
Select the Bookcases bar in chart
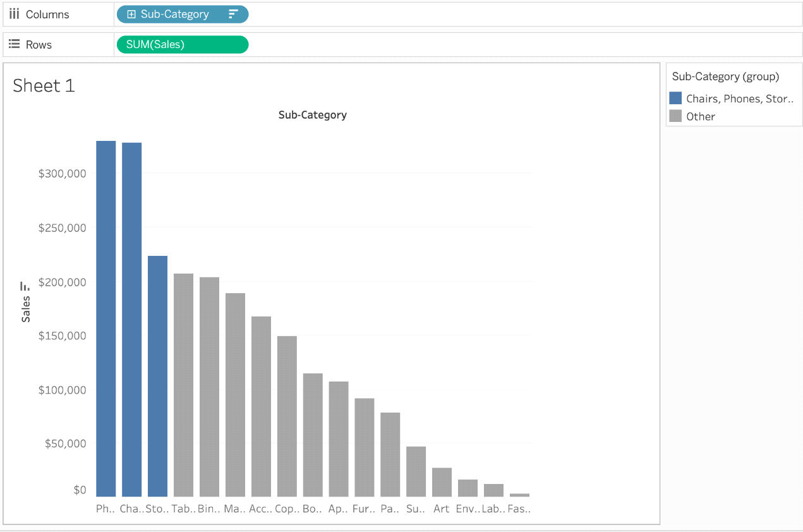[313, 435]
